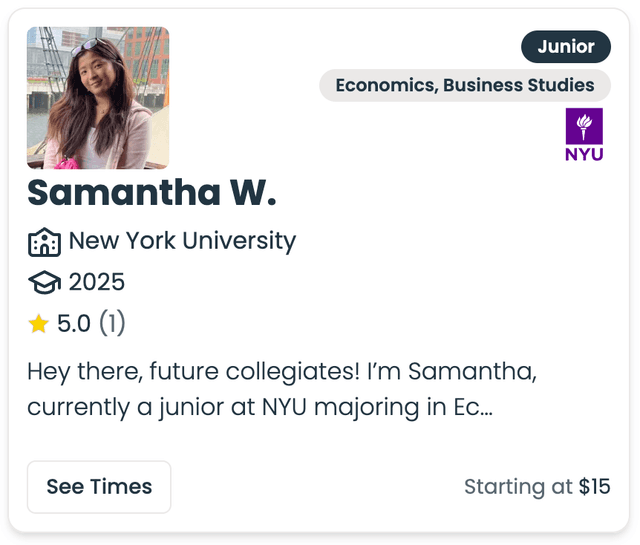Screen dimensions: 640x545
Task: Click the $15 price amount
Action: (595, 486)
